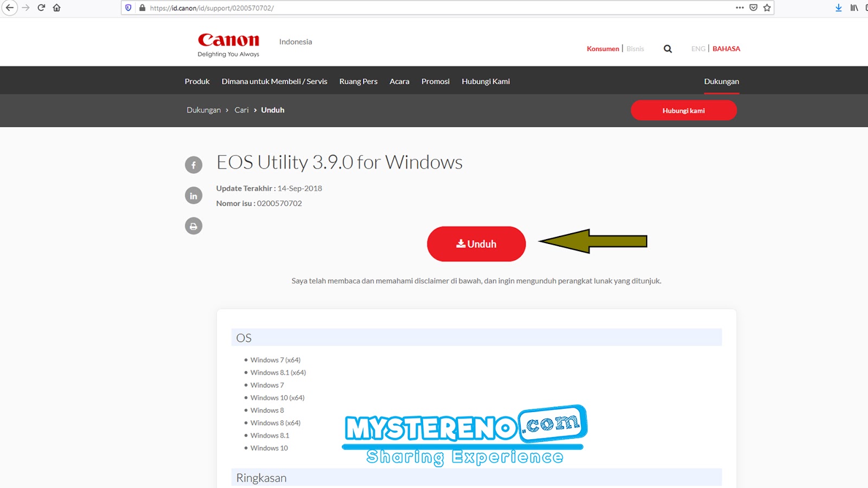Click the Indonesia region label
Screen dimensions: 868x488
pos(296,42)
